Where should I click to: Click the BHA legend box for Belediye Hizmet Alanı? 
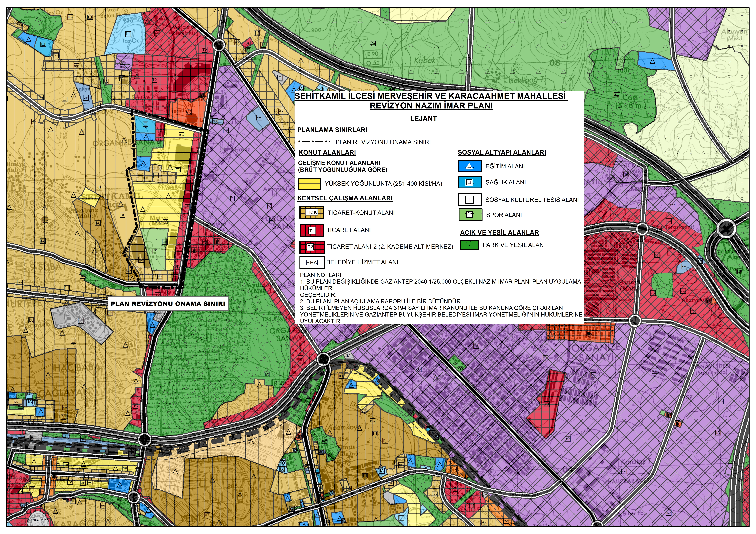[312, 263]
